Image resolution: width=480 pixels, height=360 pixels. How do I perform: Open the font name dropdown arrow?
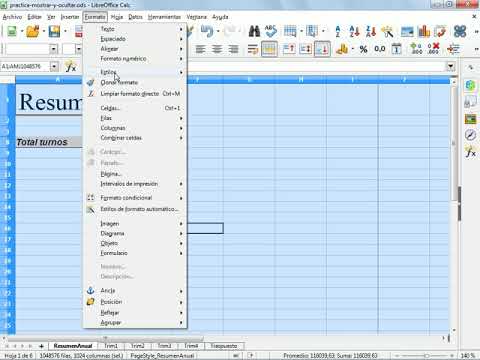coord(53,50)
